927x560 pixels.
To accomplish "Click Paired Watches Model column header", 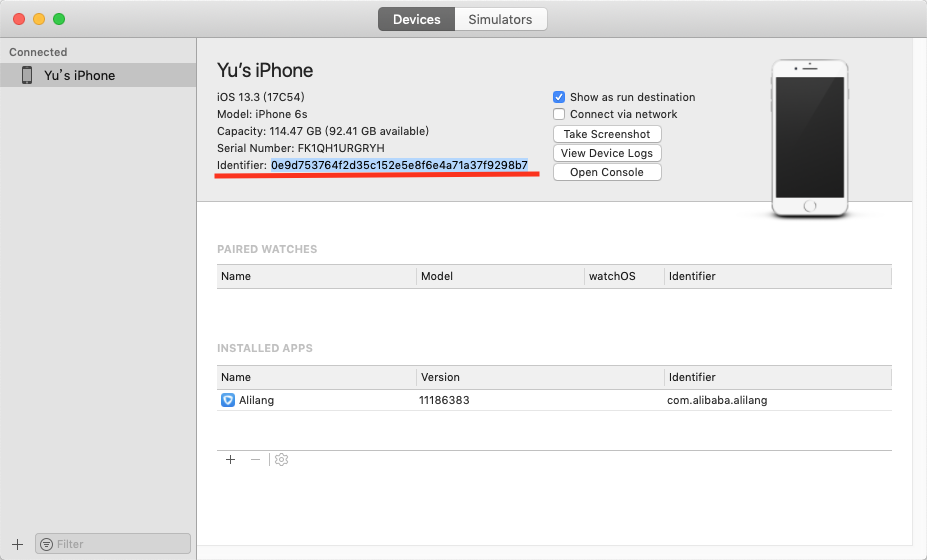I will [x=500, y=276].
